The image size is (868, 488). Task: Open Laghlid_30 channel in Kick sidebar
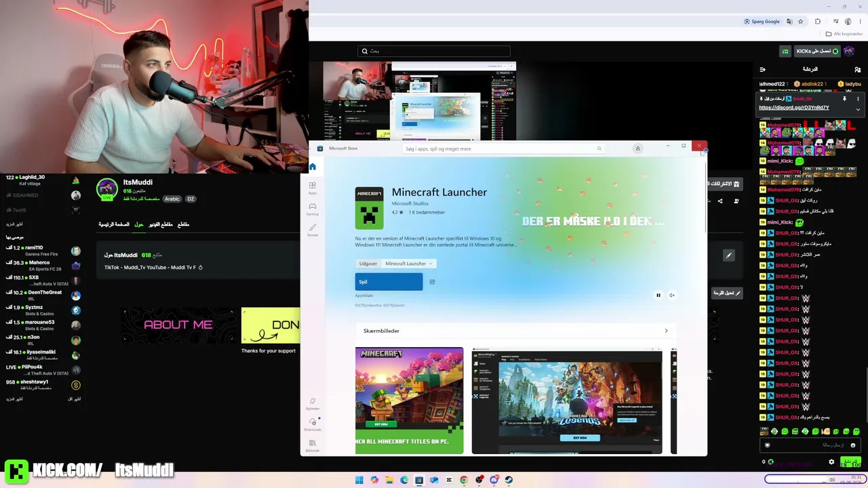coord(43,180)
